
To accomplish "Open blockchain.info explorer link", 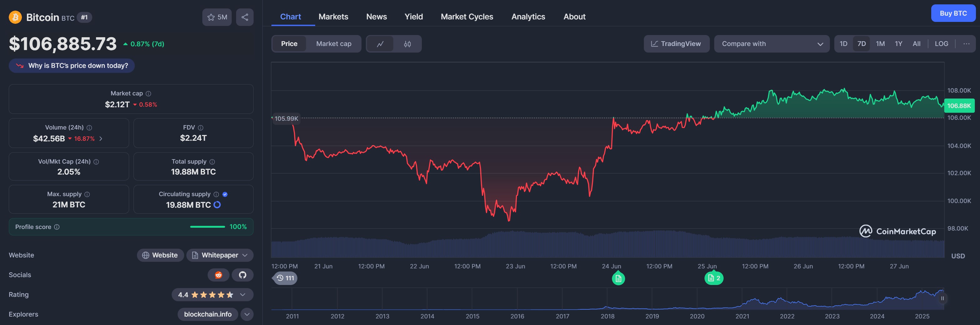I will pyautogui.click(x=208, y=314).
